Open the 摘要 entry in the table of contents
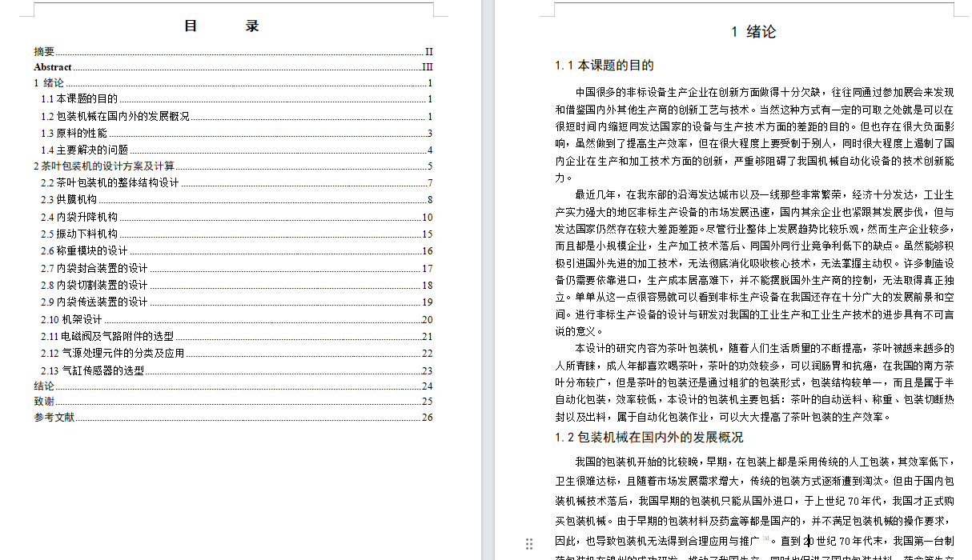This screenshot has width=972, height=560. tap(233, 51)
